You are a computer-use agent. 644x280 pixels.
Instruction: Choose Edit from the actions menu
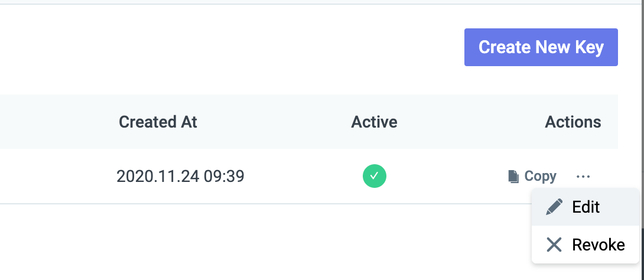click(585, 207)
